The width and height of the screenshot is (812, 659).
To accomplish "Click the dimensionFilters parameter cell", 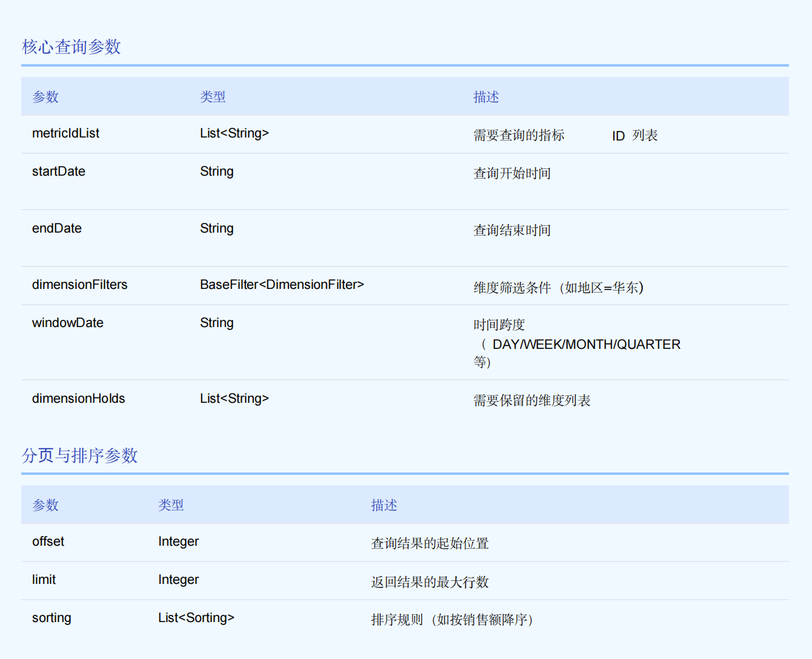I will pos(79,285).
